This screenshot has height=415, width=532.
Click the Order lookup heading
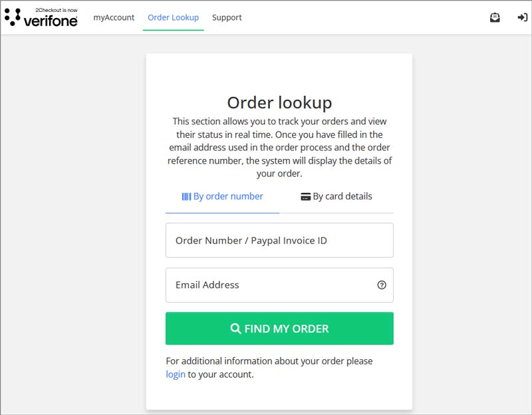(x=279, y=102)
